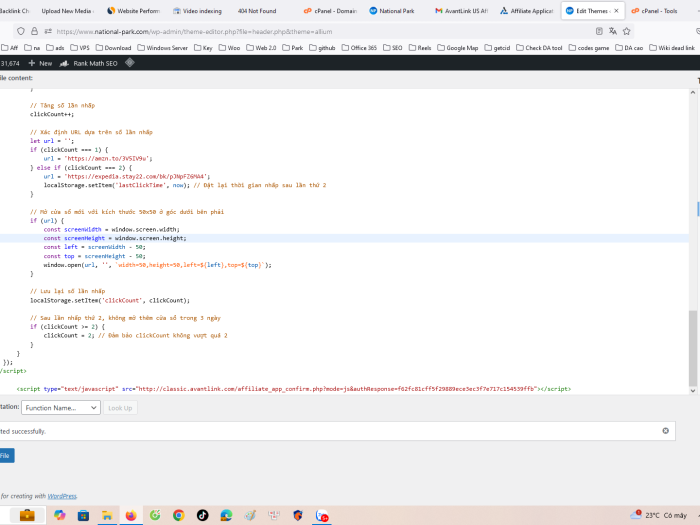Screen dimensions: 700x525
Task: Click the expedia.stay22.com URL string
Action: (x=137, y=176)
